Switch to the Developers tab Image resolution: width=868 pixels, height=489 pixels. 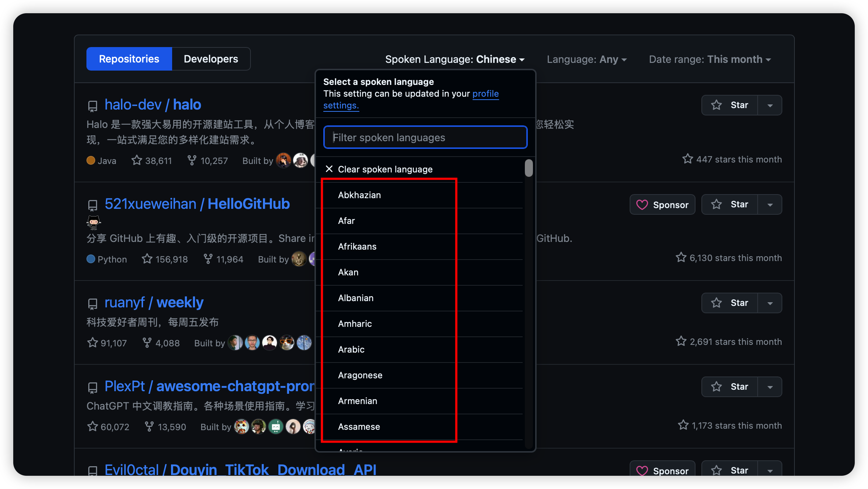(x=211, y=59)
